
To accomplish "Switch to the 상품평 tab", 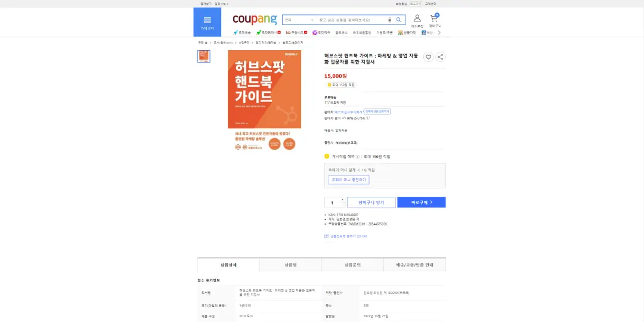I will [290, 265].
